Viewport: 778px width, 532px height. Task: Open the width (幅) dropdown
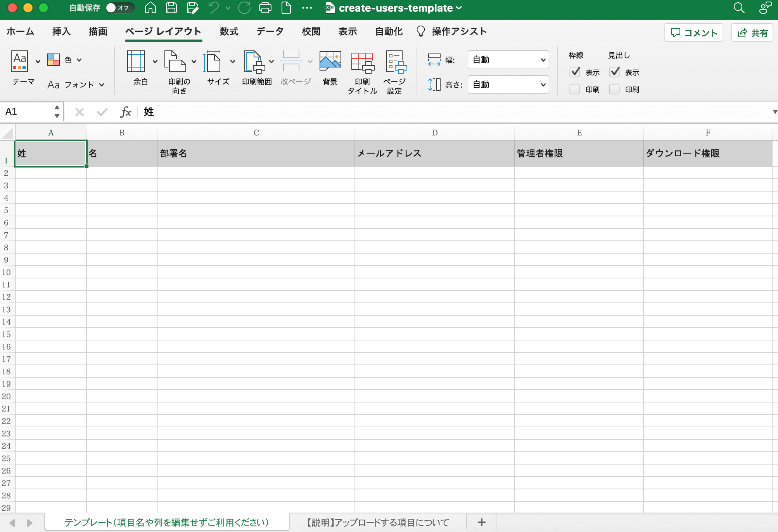[x=508, y=60]
